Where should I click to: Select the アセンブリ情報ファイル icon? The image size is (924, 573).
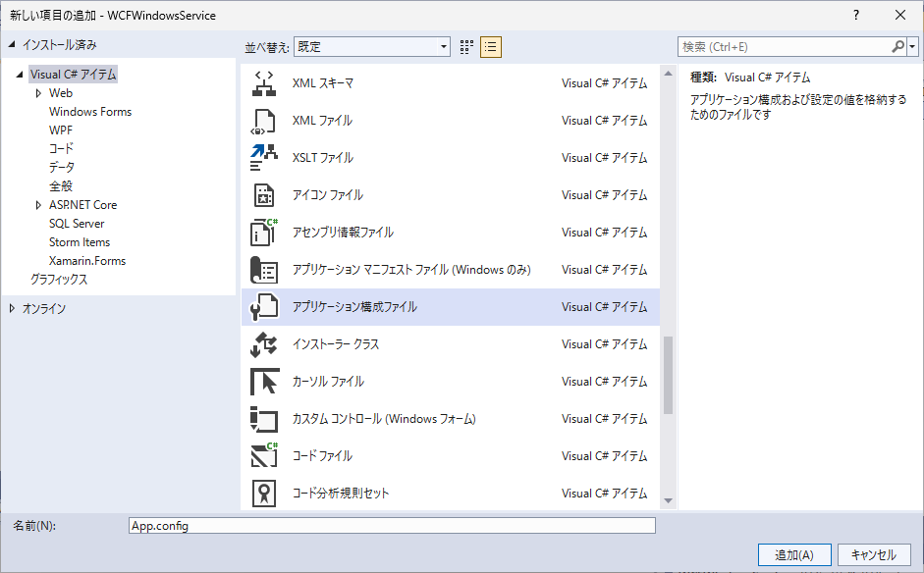tap(263, 233)
